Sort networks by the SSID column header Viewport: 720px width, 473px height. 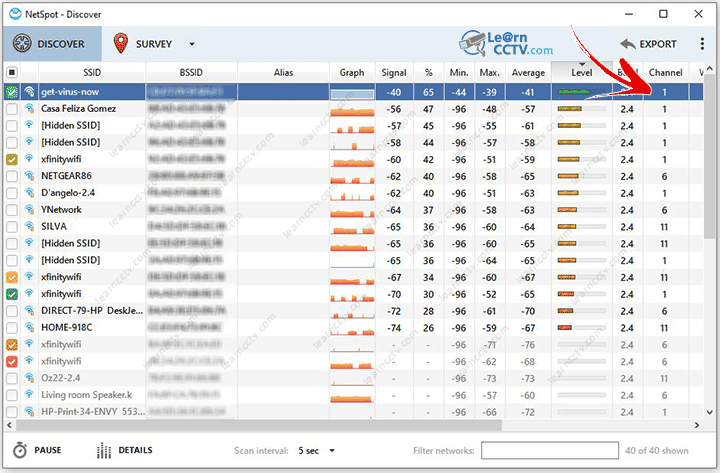(91, 73)
